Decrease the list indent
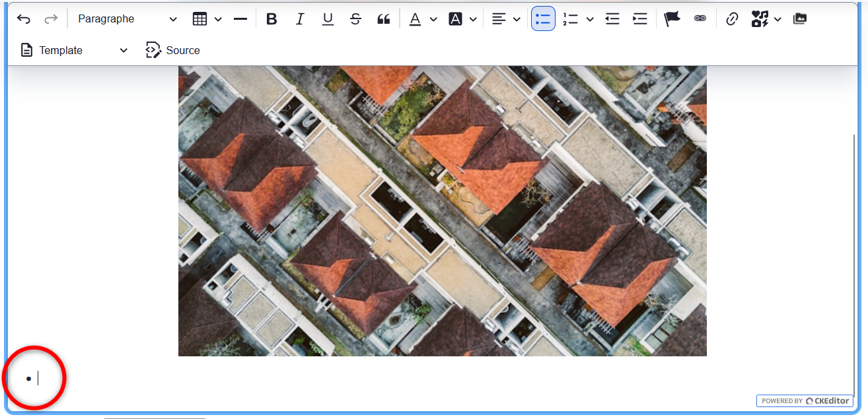 [612, 19]
